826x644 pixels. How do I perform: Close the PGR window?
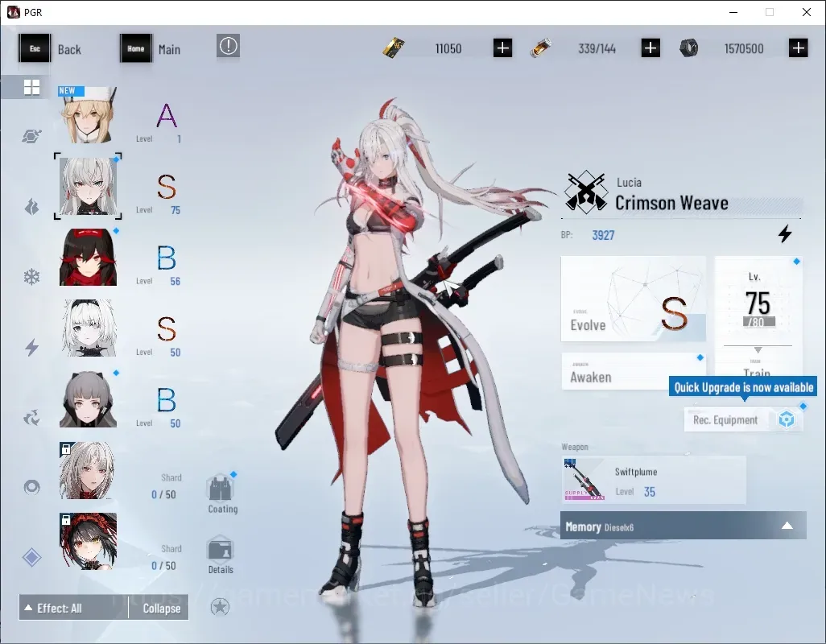coord(807,12)
